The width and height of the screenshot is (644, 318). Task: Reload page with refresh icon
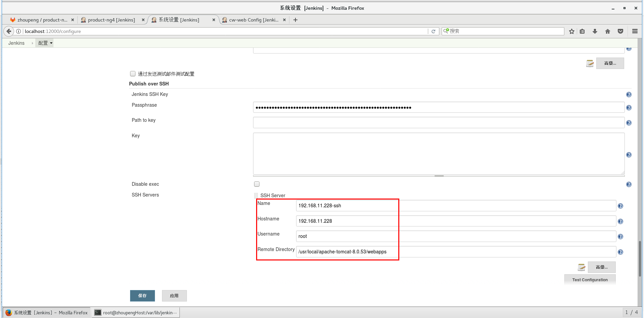tap(433, 31)
